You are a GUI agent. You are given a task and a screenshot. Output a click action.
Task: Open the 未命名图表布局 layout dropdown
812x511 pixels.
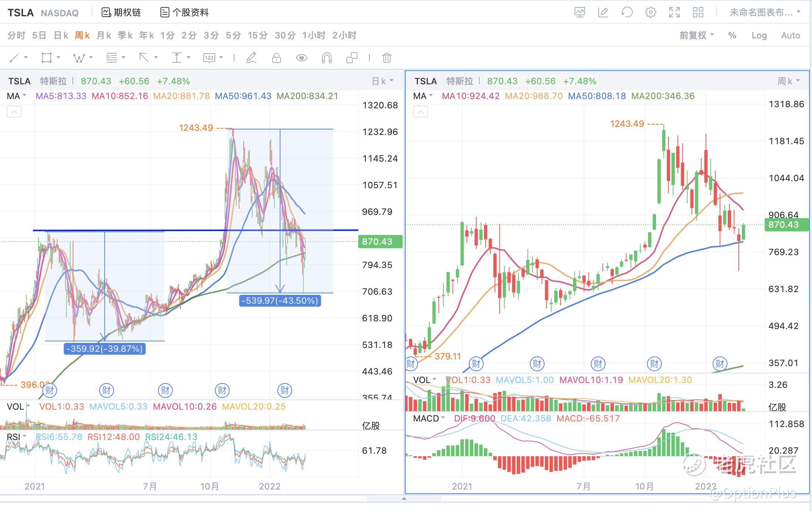tap(765, 12)
